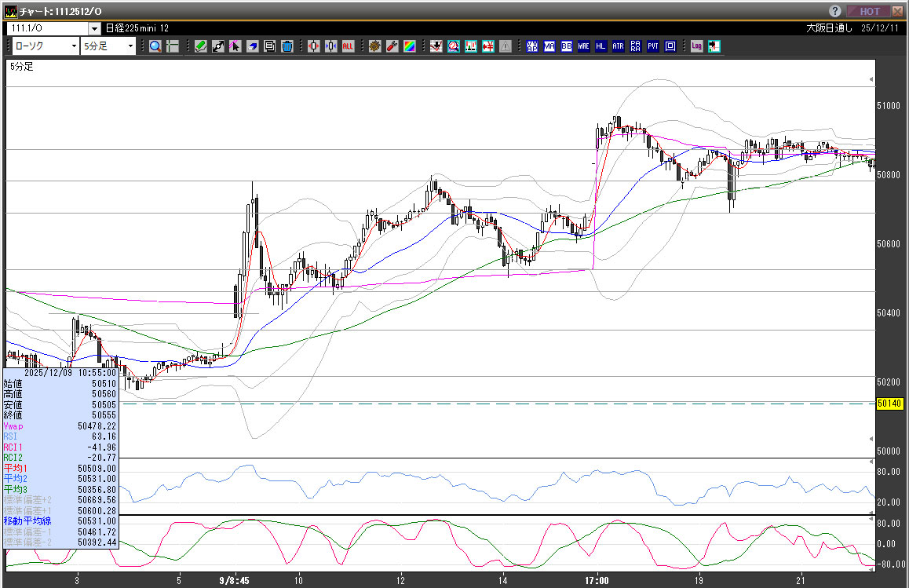Toggle the PVT pivot indicator button
This screenshot has height=588, width=909.
653,46
